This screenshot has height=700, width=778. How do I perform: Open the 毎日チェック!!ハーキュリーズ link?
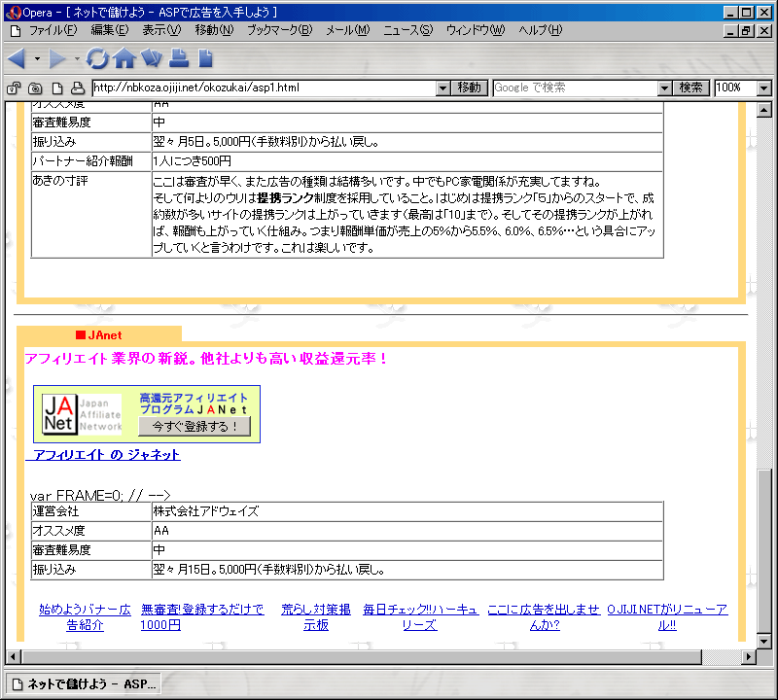421,616
